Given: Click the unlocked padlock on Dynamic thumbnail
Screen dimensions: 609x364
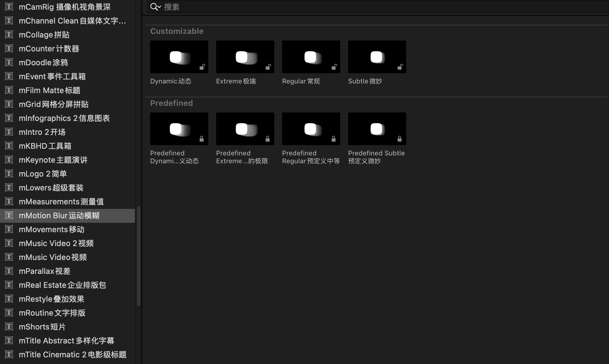Looking at the screenshot, I should (202, 67).
